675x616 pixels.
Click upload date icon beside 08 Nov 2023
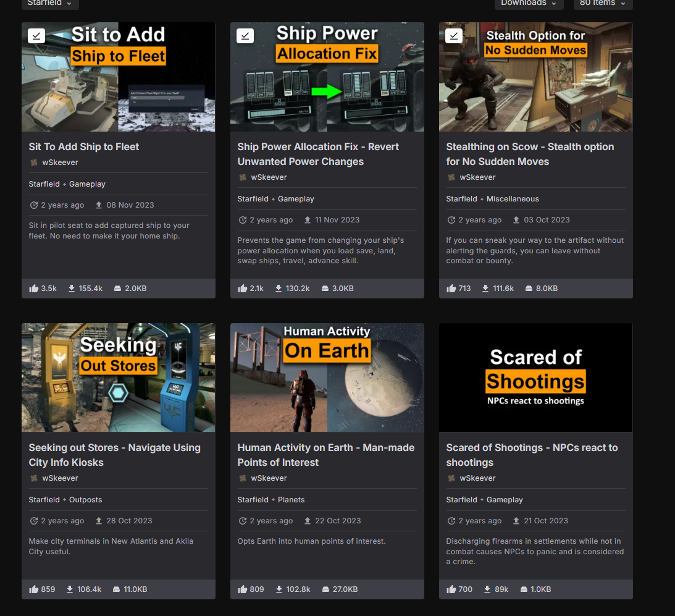click(x=99, y=205)
